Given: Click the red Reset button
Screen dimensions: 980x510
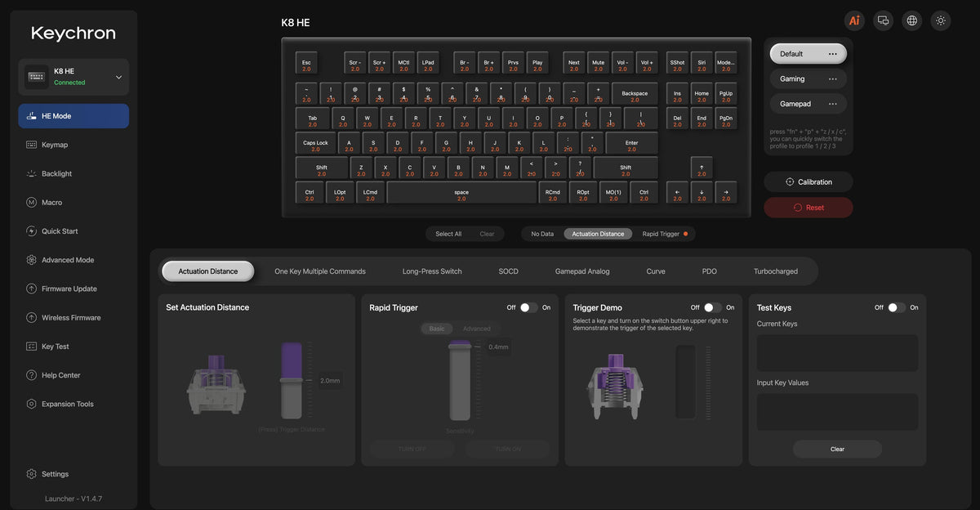Looking at the screenshot, I should pyautogui.click(x=808, y=208).
